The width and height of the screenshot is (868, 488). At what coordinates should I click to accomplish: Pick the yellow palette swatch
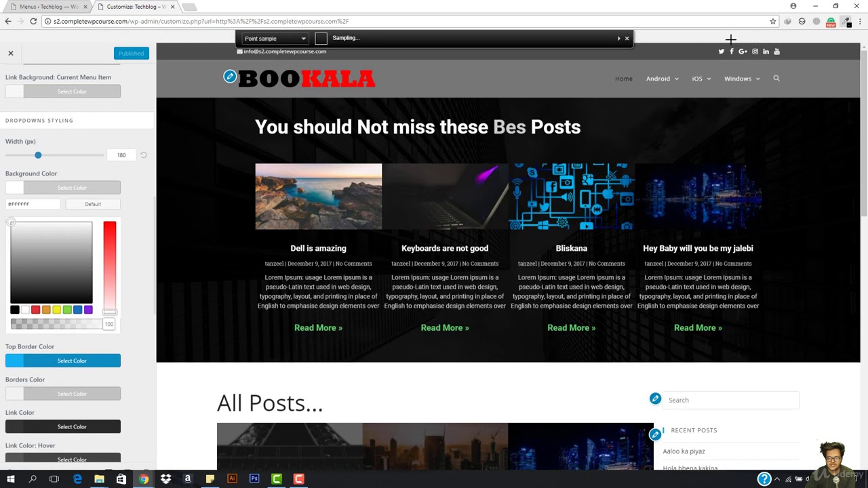56,310
